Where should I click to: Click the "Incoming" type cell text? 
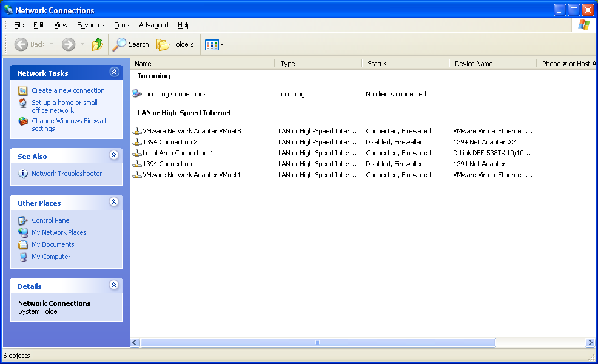[291, 94]
